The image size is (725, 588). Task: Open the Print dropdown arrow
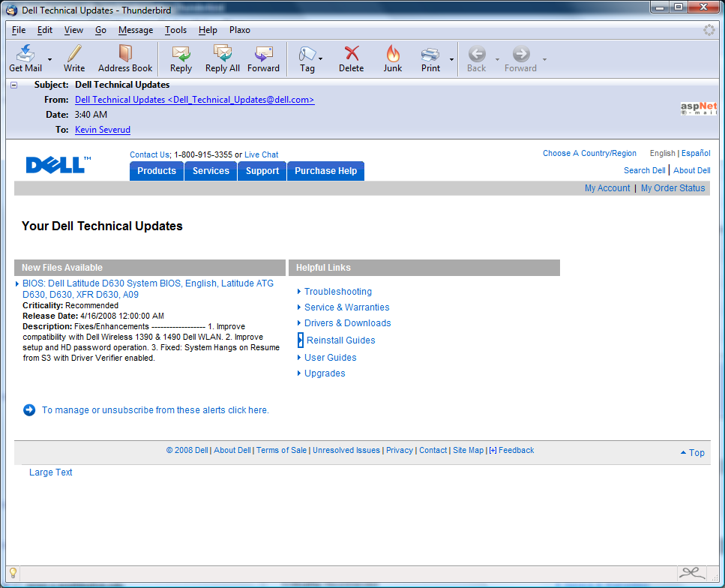pos(451,59)
